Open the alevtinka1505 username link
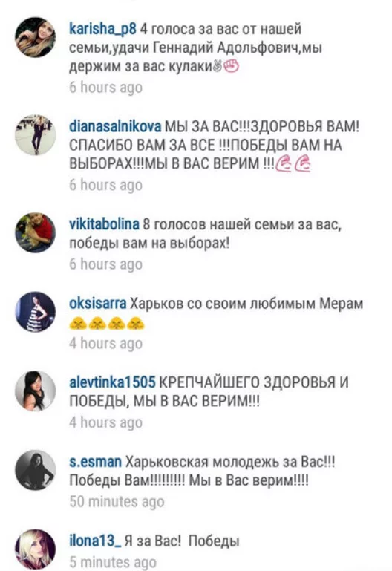Screen dimensions: 392x571 [x=112, y=382]
